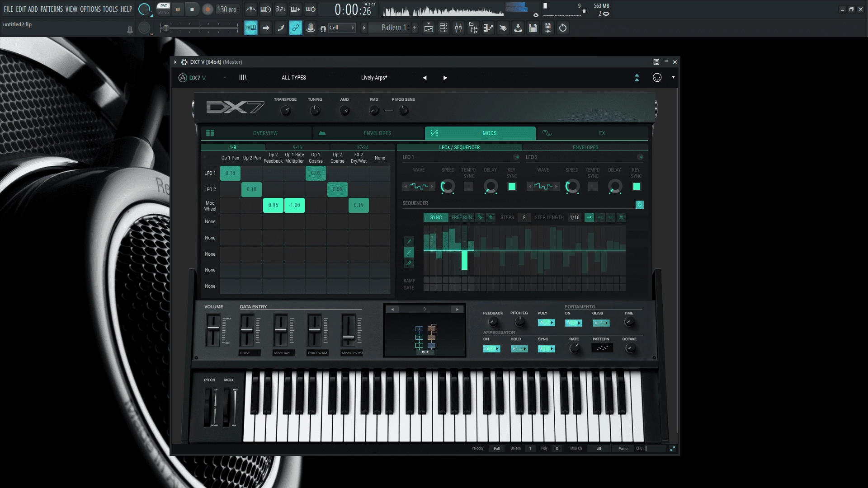Open the playlist from the toolbar

429,28
